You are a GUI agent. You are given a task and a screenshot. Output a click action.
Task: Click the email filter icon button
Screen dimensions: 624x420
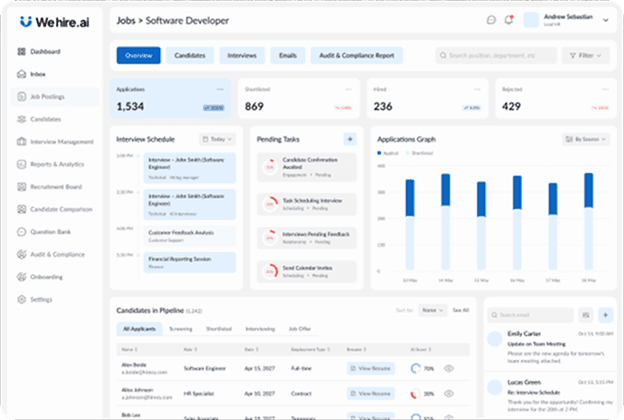click(586, 315)
